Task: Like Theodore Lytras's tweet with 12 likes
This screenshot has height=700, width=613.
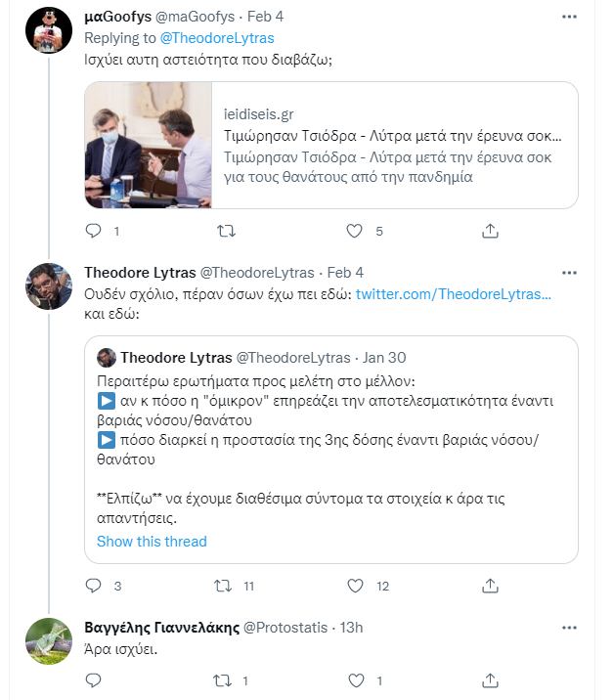Action: pos(357,586)
